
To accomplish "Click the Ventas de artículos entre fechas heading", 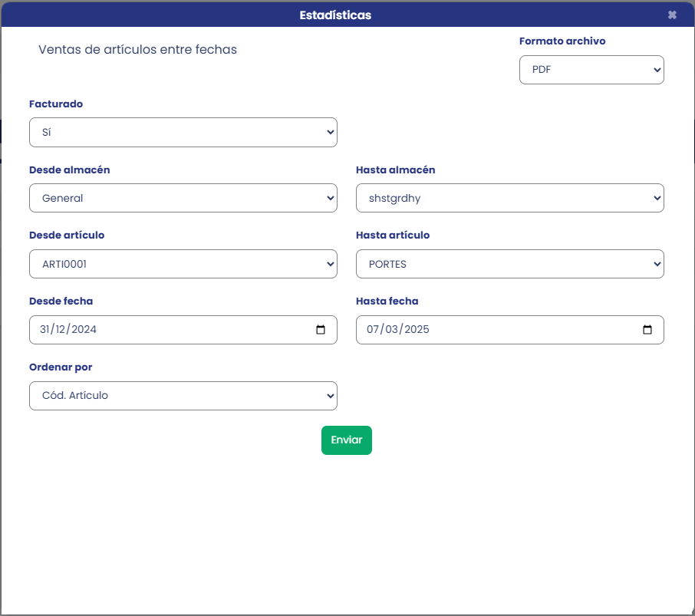I will click(137, 50).
